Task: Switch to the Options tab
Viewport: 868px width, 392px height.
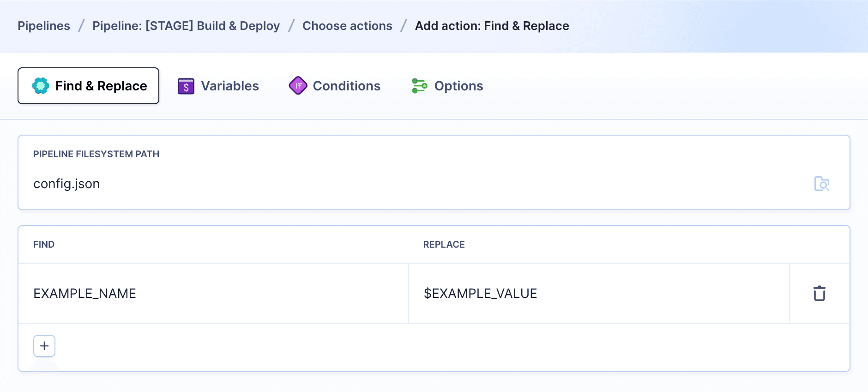Action: (458, 86)
